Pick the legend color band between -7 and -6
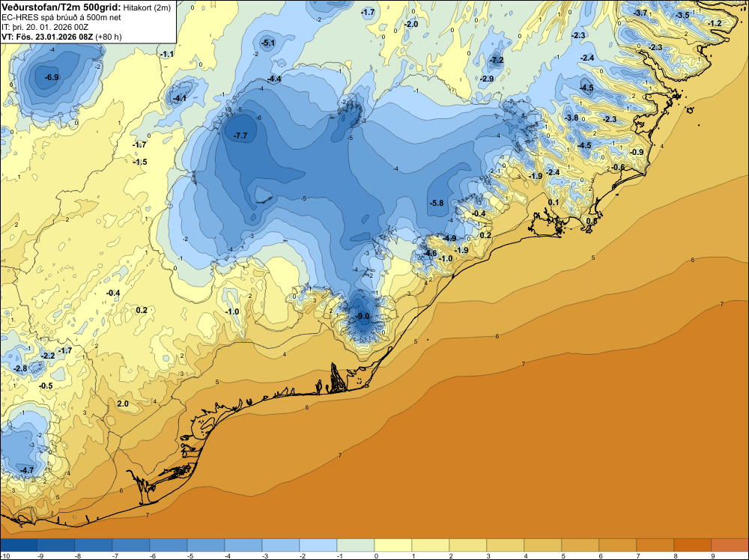This screenshot has height=560, width=749. click(x=131, y=545)
